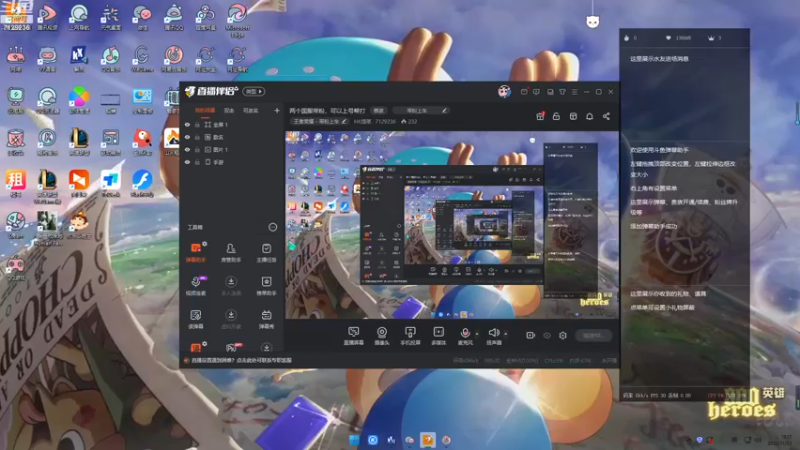800x450 pixels.
Task: Add a 手机投屏 phone cast source
Action: click(410, 336)
